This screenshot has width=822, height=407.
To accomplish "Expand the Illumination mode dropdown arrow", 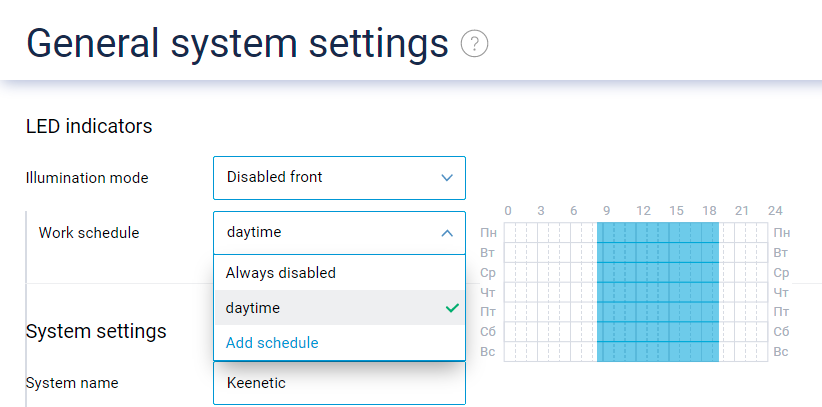I will point(447,178).
